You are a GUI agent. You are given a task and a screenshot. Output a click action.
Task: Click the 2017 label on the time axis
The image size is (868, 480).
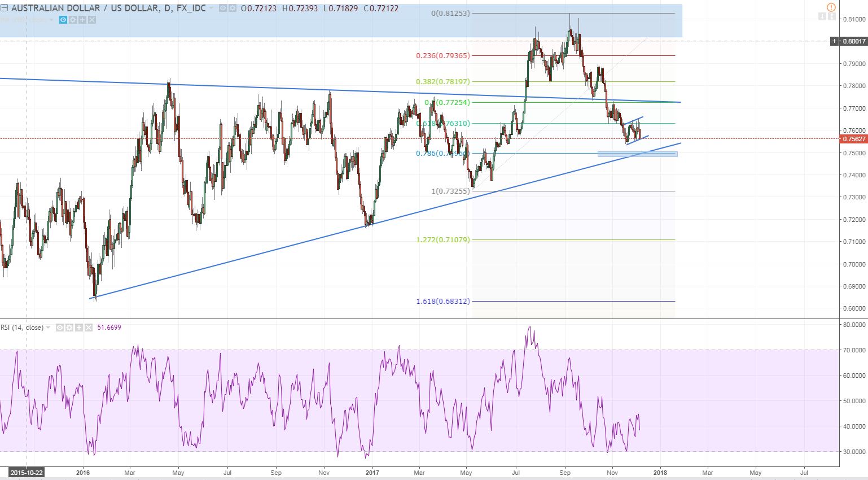coord(372,473)
